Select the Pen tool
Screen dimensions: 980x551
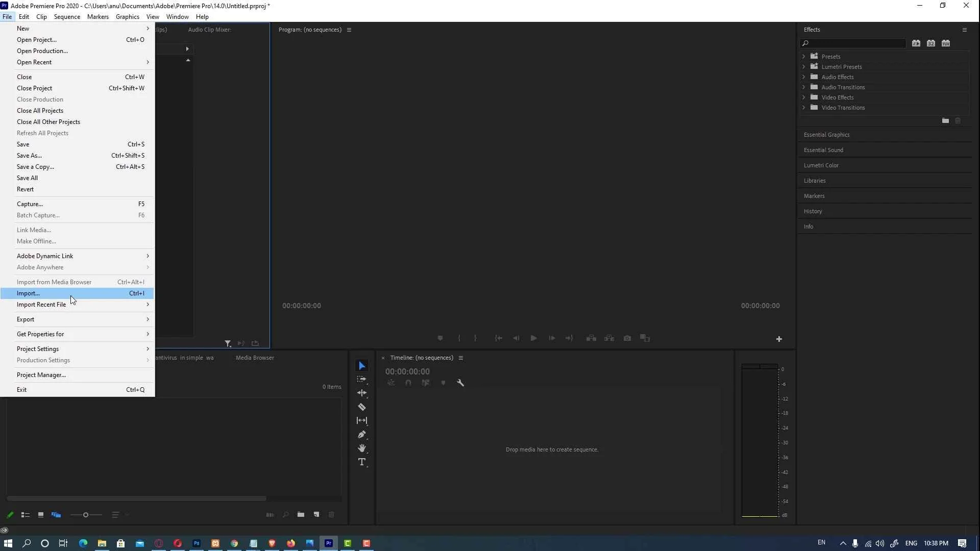coord(362,435)
